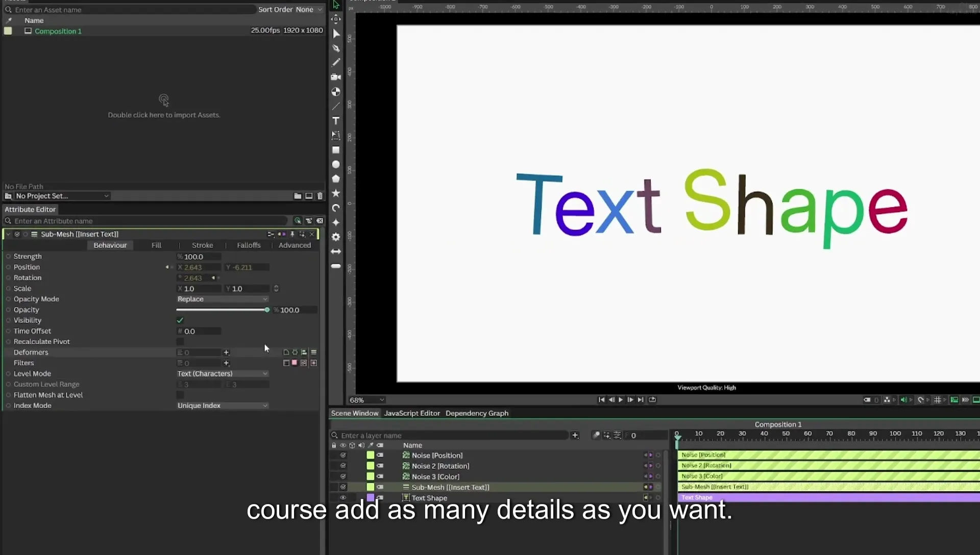Open the viewport zoom 68% dropdown
This screenshot has height=555, width=980.
[366, 400]
